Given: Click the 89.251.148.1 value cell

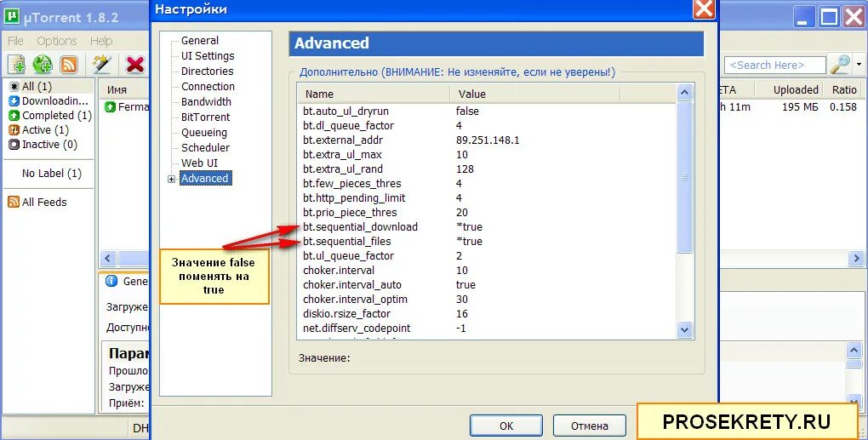Looking at the screenshot, I should 488,140.
